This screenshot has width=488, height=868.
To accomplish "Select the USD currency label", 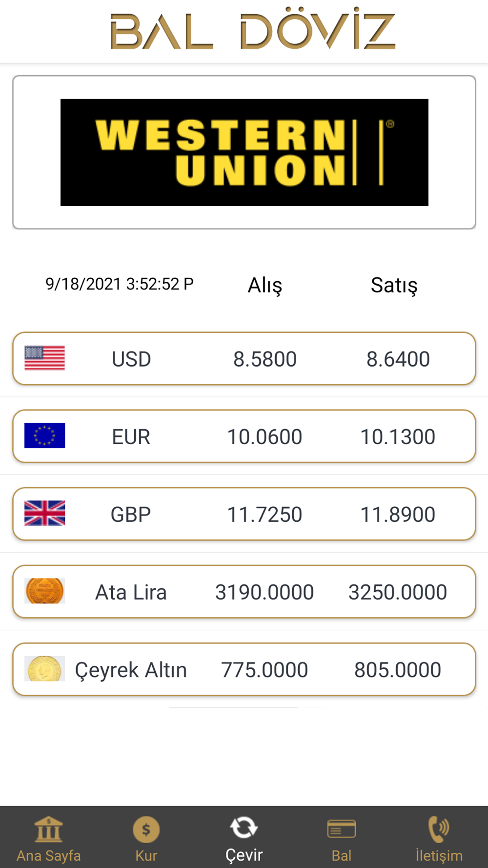I will pos(131,359).
